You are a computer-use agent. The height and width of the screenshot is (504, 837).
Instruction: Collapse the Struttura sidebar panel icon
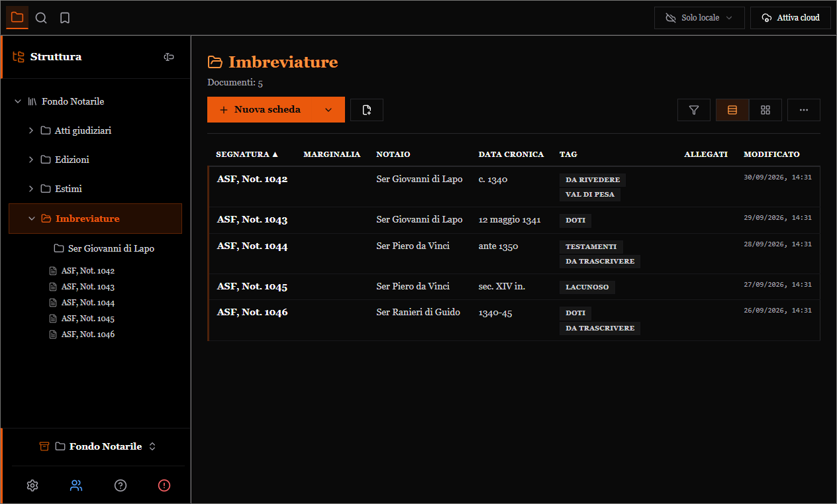pyautogui.click(x=169, y=57)
